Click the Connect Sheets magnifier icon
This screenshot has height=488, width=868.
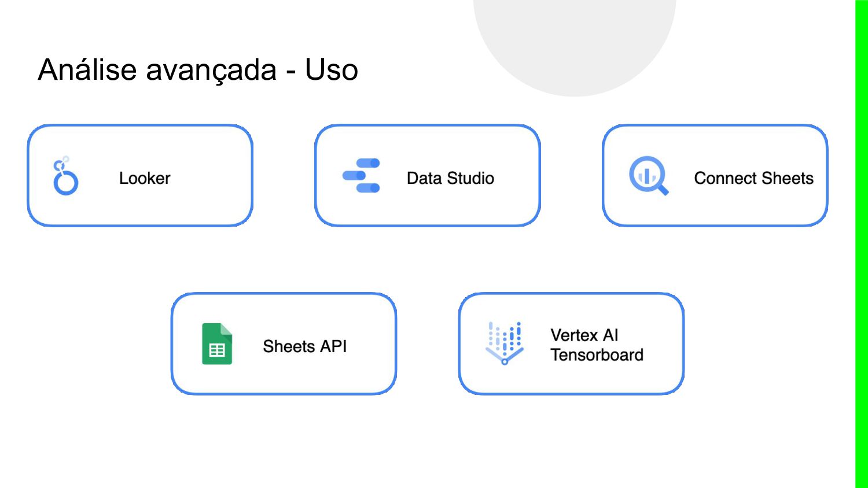click(x=648, y=175)
